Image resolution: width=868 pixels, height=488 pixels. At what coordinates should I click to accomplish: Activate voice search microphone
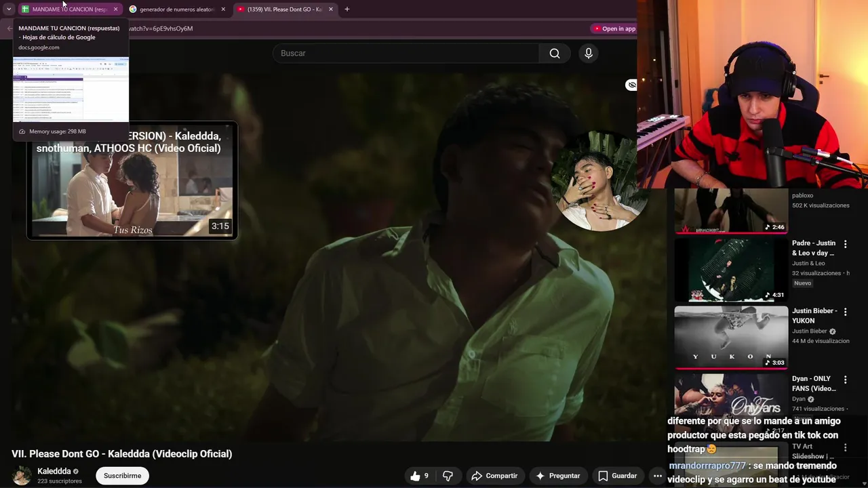coord(588,54)
